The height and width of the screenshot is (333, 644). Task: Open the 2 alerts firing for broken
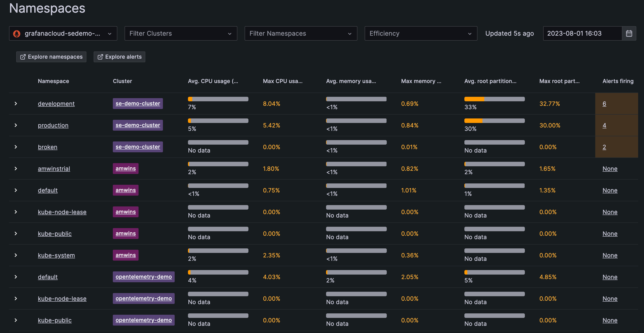pyautogui.click(x=604, y=147)
